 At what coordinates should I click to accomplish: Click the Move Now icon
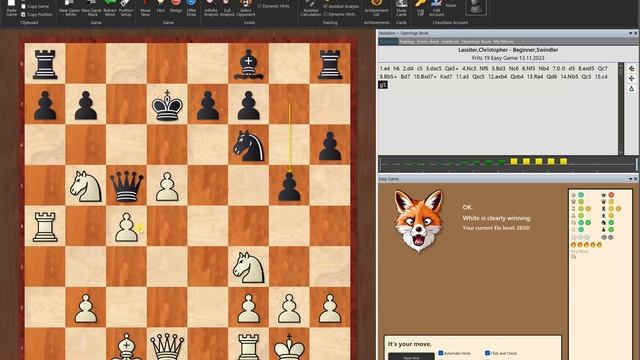tap(145, 8)
